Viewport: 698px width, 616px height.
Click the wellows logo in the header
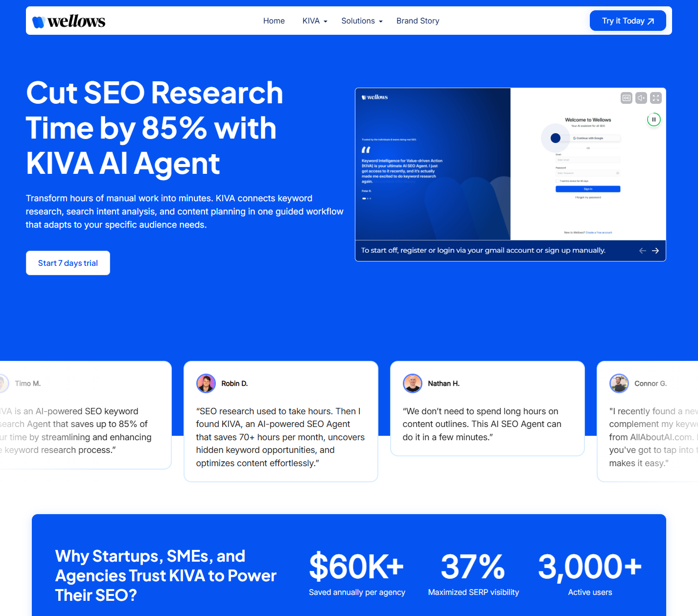69,21
